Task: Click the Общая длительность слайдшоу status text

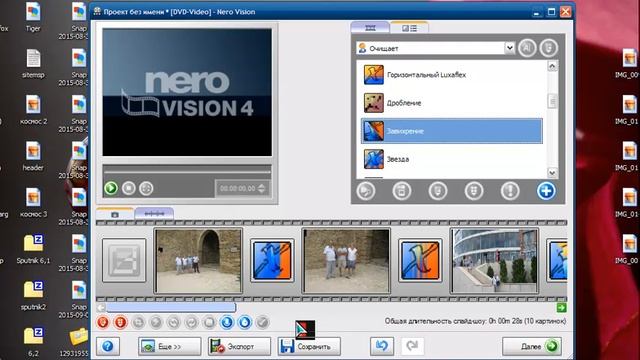Action: point(475,322)
